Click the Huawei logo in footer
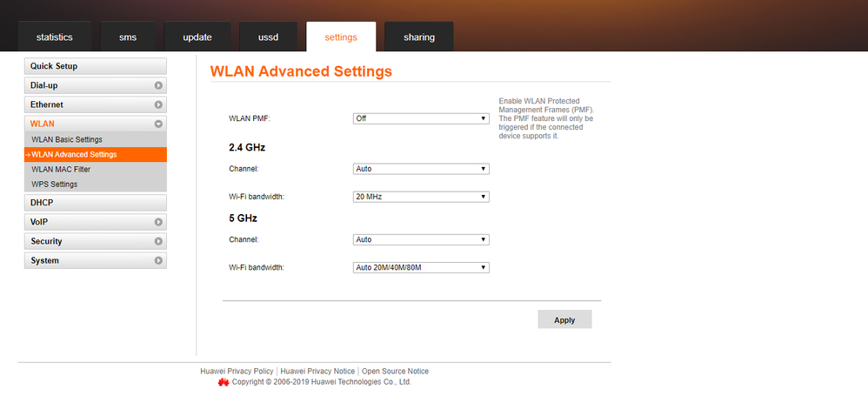This screenshot has width=868, height=403. tap(224, 382)
